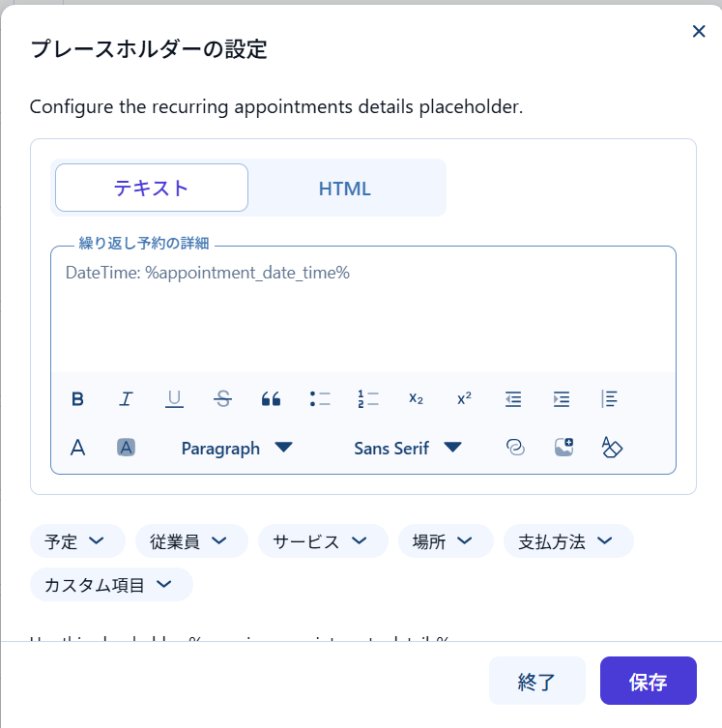Screen dimensions: 722x728
Task: Insert a blockquote
Action: [x=271, y=398]
